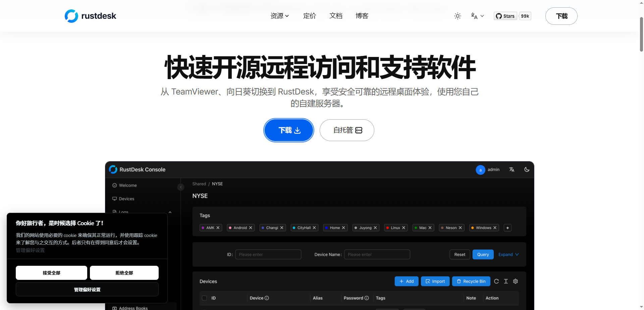Click the blue 下载 hero button

click(289, 130)
